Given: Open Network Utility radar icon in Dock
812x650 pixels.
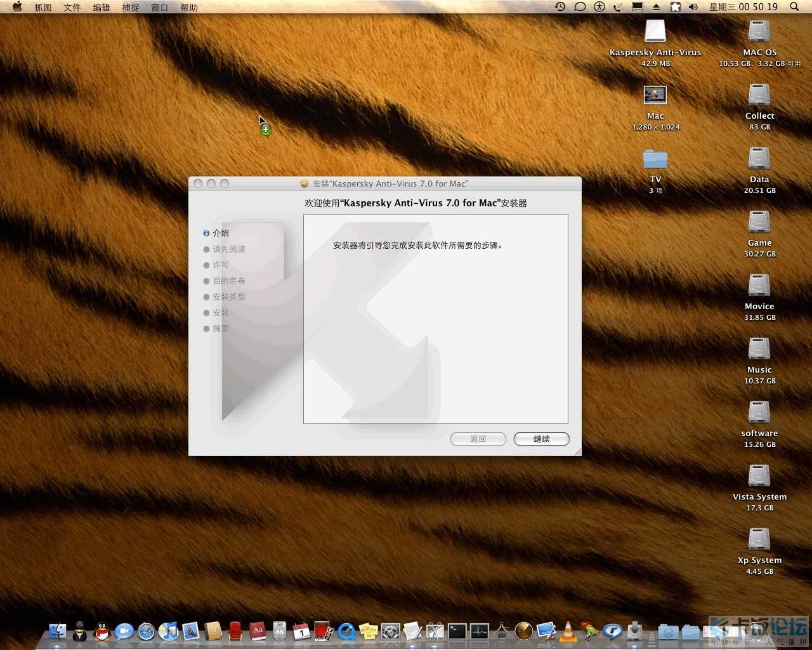Looking at the screenshot, I should tap(524, 631).
